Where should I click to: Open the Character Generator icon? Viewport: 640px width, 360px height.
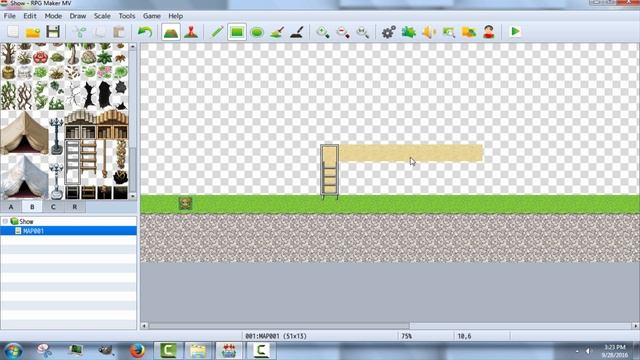click(489, 32)
